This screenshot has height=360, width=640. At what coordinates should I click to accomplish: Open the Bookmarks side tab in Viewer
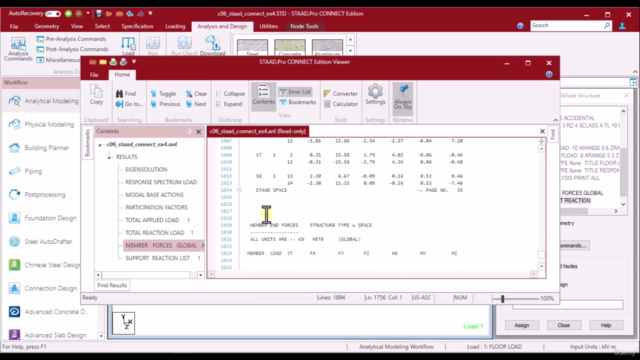(x=87, y=143)
